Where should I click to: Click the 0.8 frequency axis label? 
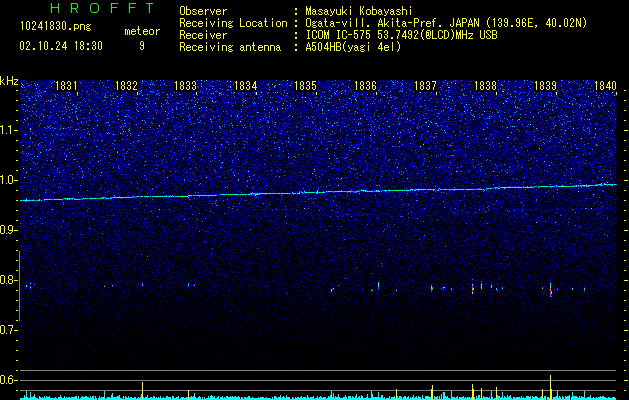click(x=8, y=280)
